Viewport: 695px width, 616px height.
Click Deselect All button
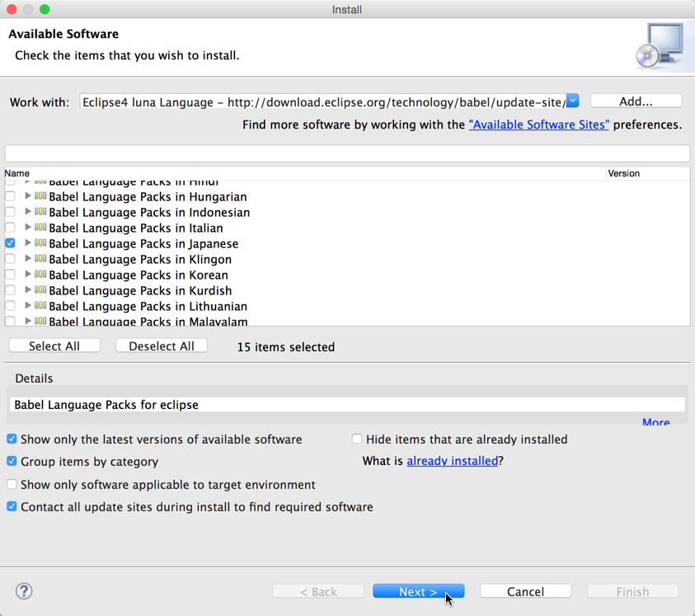[162, 346]
